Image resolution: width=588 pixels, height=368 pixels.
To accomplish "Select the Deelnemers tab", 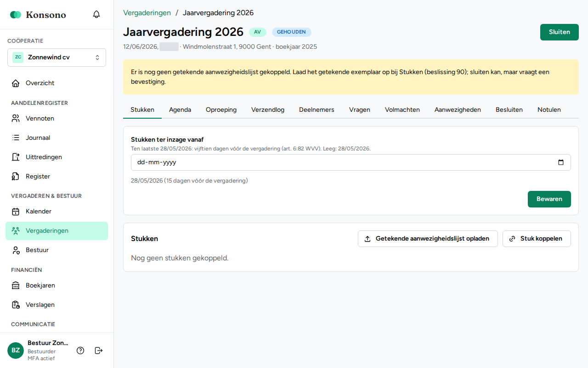I will point(317,110).
